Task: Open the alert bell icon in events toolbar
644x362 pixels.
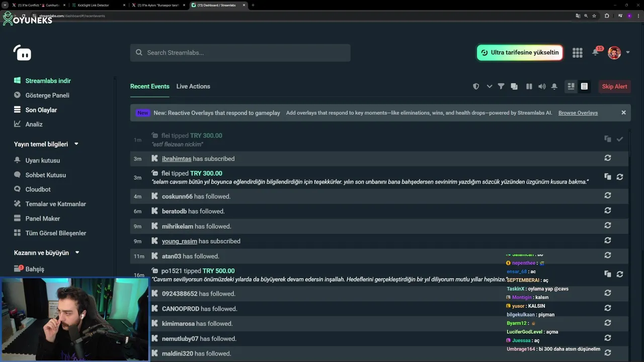Action: (x=554, y=86)
